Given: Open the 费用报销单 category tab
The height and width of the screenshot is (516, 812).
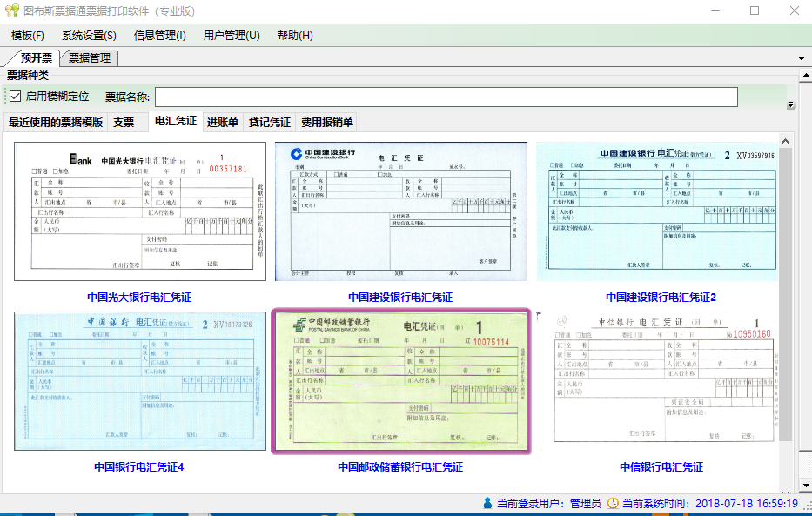Looking at the screenshot, I should tap(326, 123).
